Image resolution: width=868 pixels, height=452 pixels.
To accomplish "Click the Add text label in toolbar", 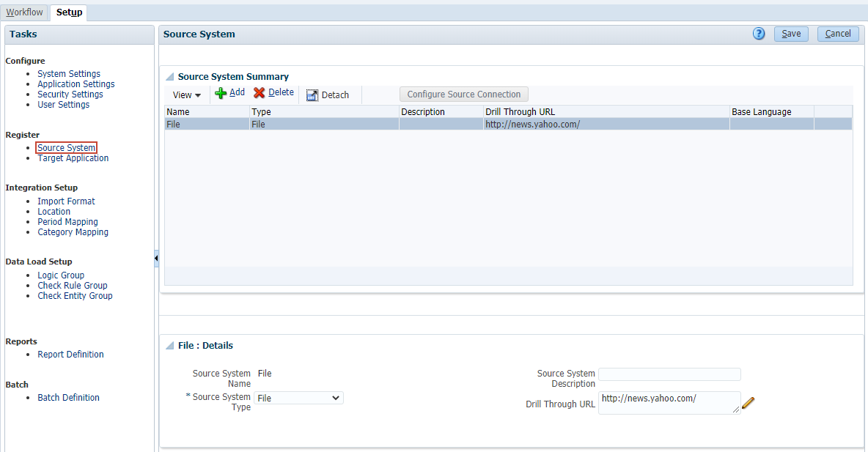I will [237, 92].
